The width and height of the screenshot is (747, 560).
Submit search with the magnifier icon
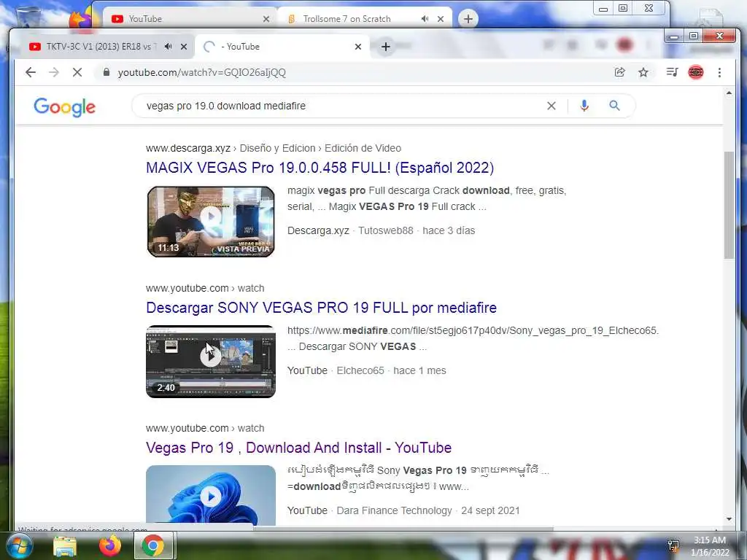coord(614,106)
